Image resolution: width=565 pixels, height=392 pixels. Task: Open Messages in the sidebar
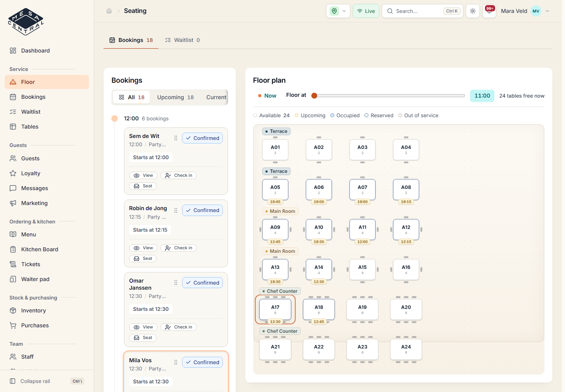47,188
